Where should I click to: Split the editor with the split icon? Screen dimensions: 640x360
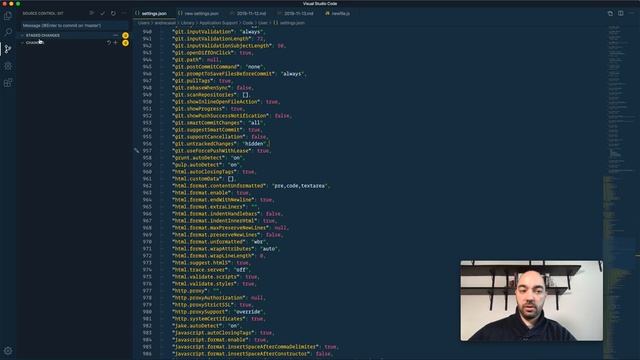coord(620,13)
